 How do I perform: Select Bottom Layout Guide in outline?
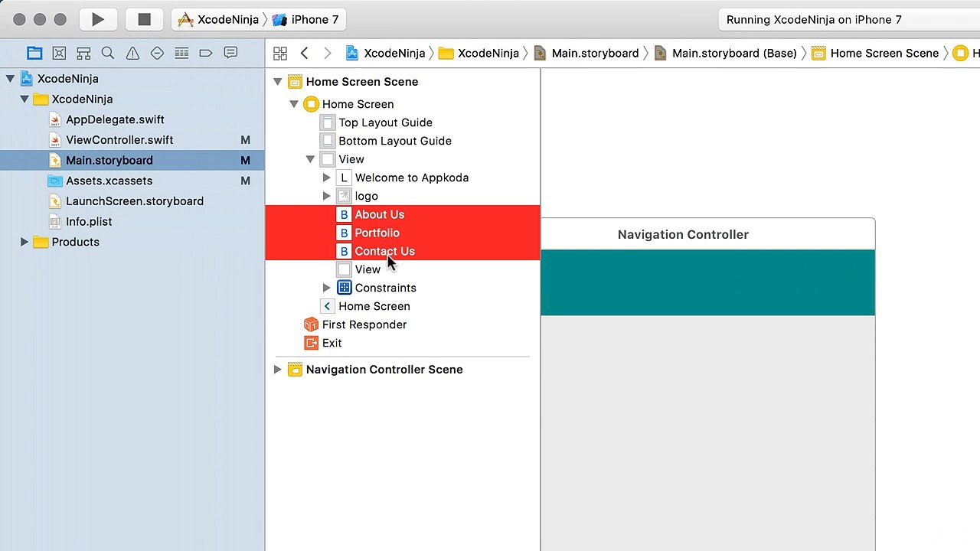tap(395, 141)
